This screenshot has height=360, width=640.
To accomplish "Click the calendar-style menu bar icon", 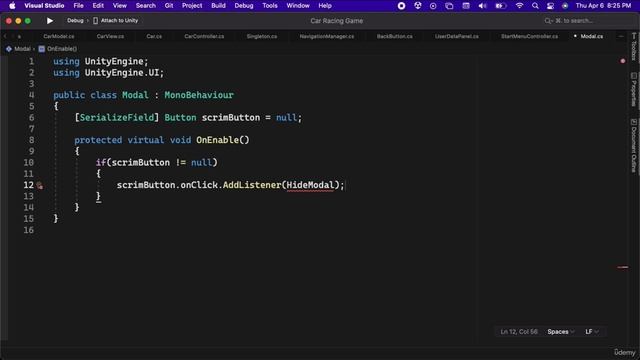I will [x=466, y=6].
